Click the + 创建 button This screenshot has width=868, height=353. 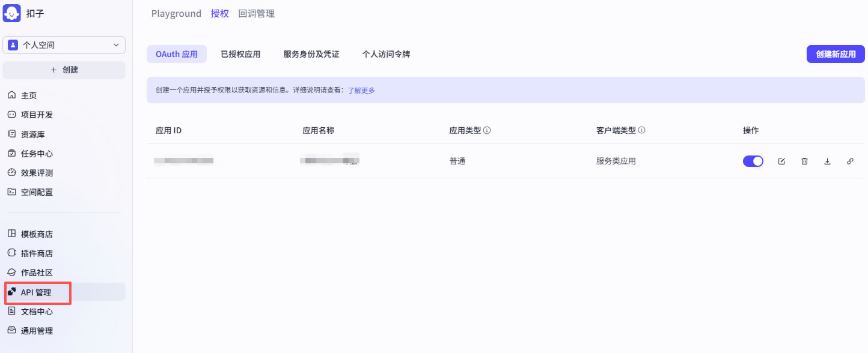64,70
